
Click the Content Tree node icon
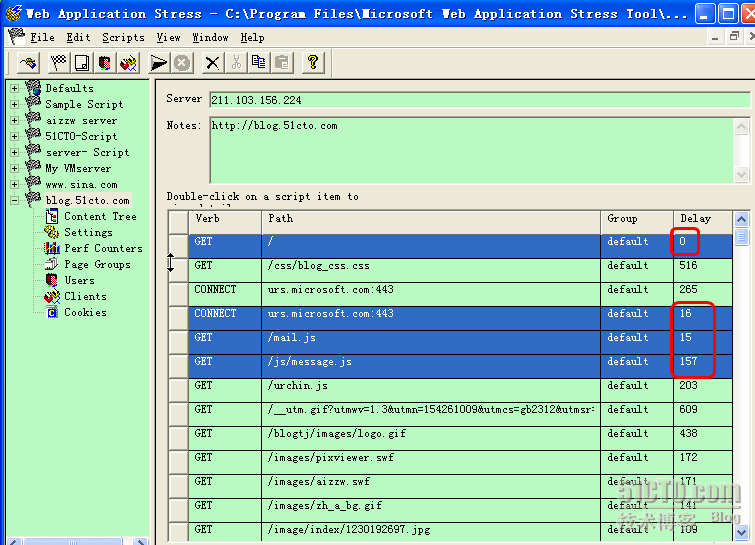(x=52, y=216)
